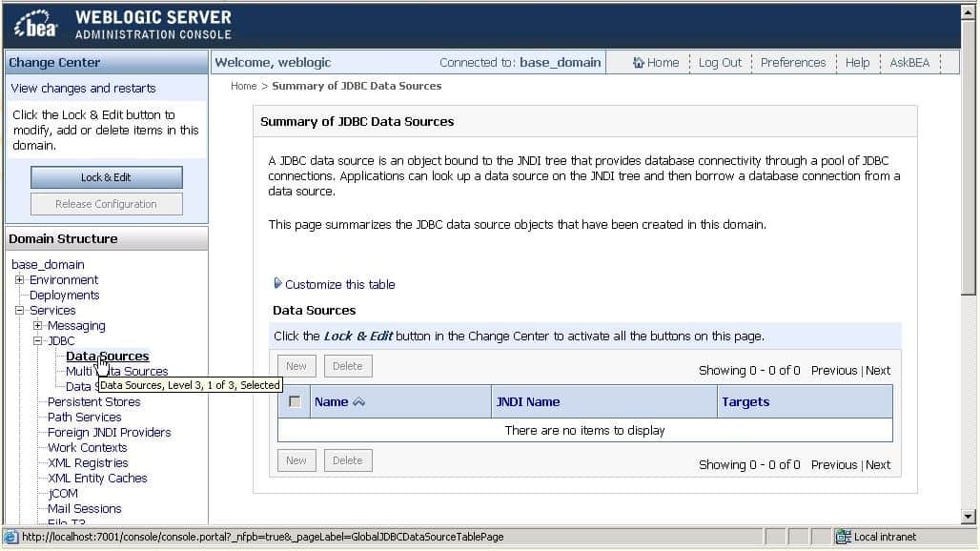The width and height of the screenshot is (980, 551).
Task: Click the Previous link below the table
Action: pos(834,465)
